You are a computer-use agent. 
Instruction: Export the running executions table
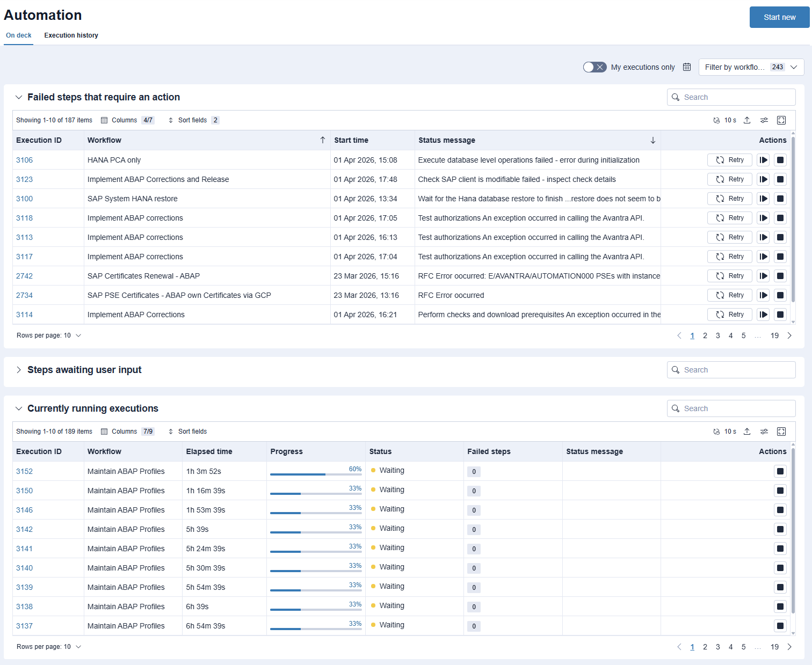tap(747, 432)
